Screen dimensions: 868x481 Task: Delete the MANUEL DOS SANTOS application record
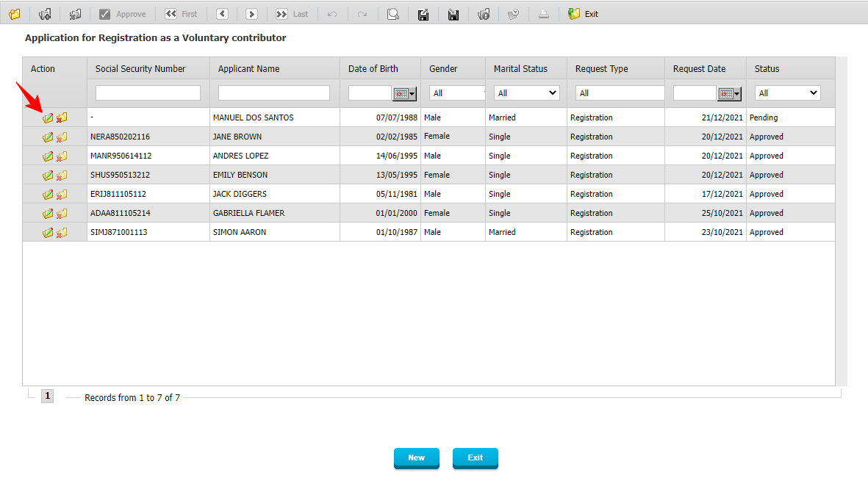tap(62, 117)
